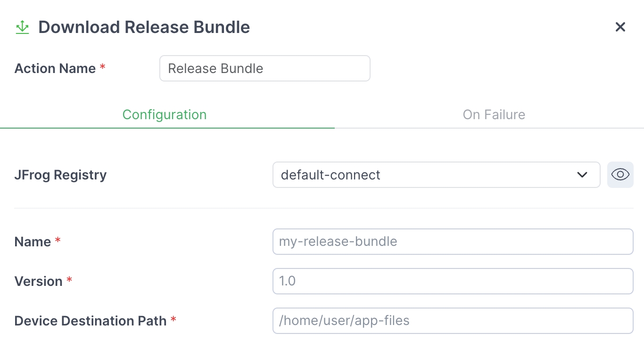
Task: Open the On Failure tab
Action: (x=494, y=115)
